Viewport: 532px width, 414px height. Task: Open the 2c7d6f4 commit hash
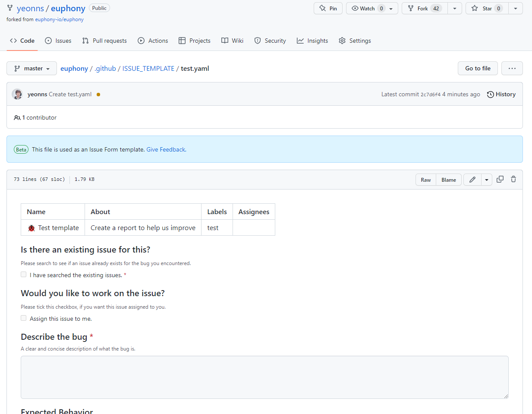tap(431, 95)
